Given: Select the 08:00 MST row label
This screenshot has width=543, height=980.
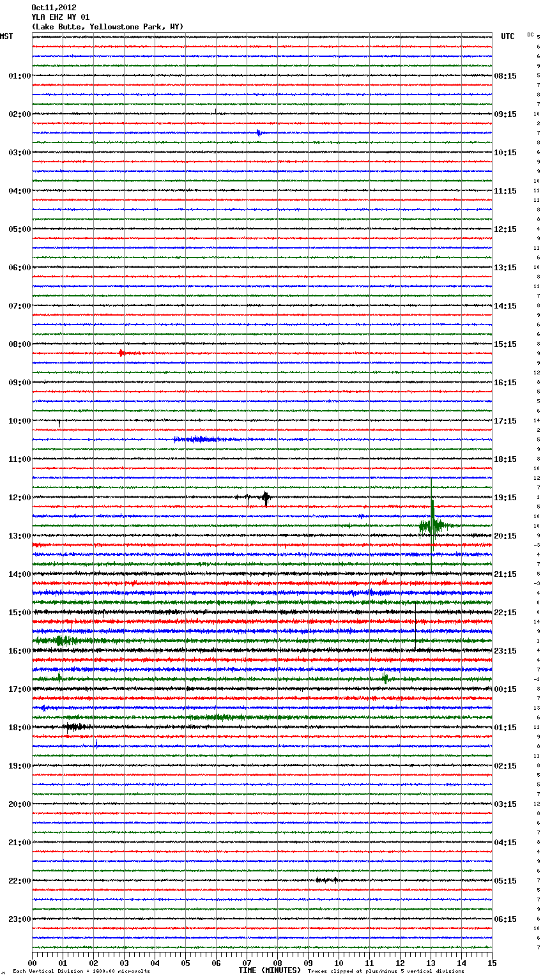Looking at the screenshot, I should pyautogui.click(x=20, y=344).
